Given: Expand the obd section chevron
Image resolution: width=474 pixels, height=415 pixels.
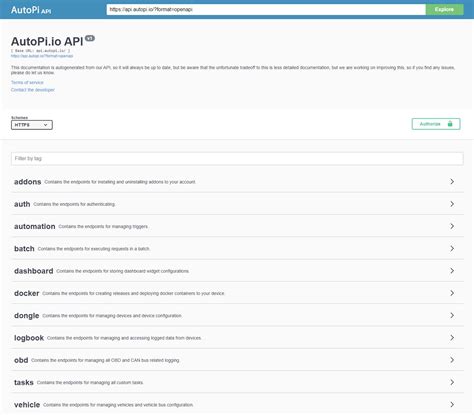Looking at the screenshot, I should click(x=452, y=360).
